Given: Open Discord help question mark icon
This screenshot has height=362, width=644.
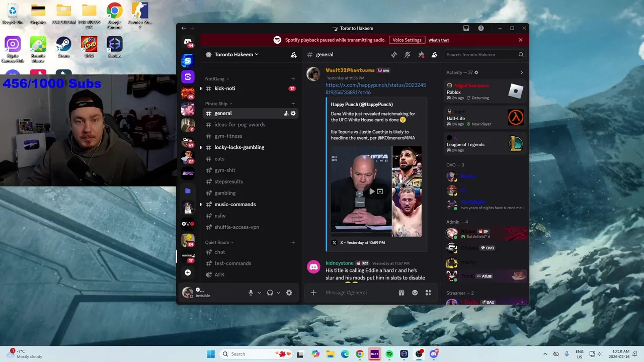Looking at the screenshot, I should [481, 28].
